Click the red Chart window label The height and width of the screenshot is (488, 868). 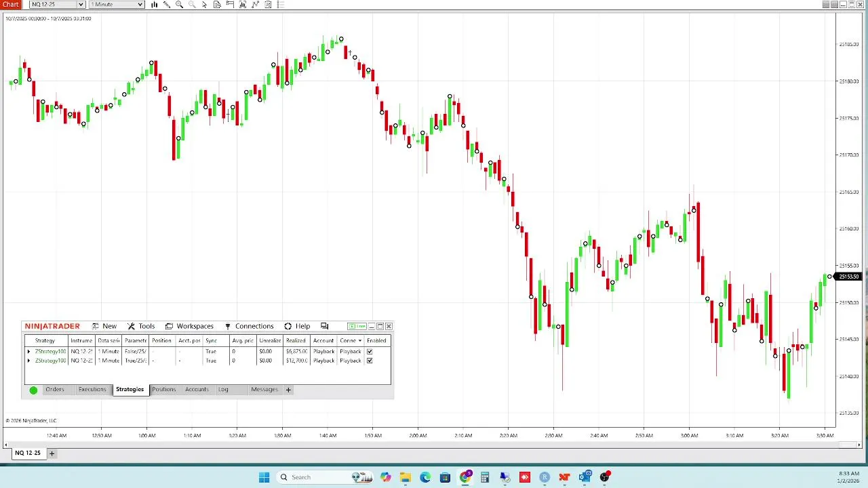(x=11, y=5)
